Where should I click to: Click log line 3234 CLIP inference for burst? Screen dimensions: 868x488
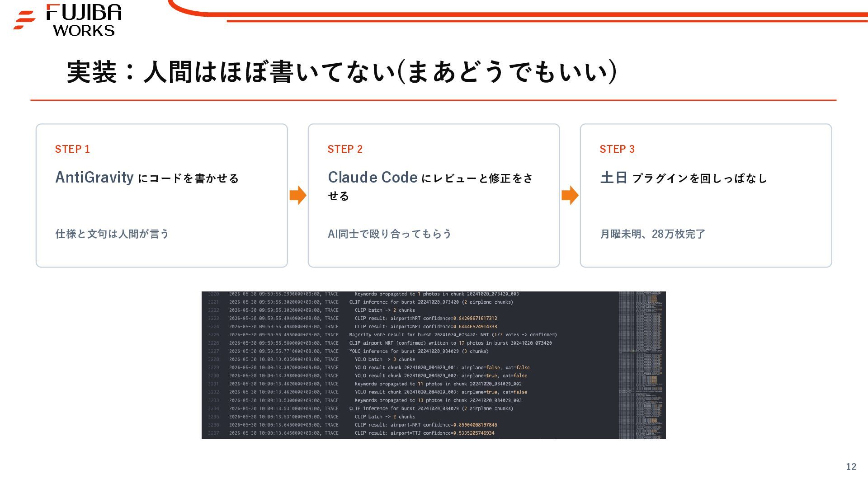tap(431, 408)
